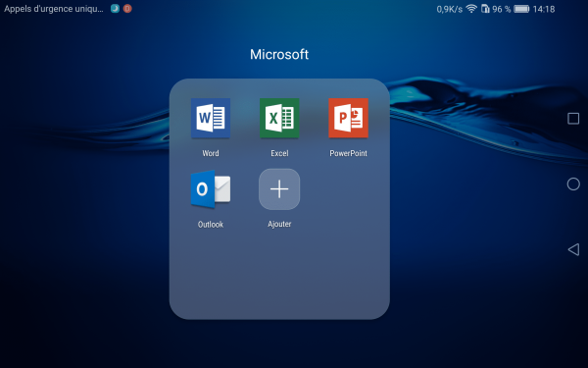588x368 pixels.
Task: Open the PowerPoint app
Action: [348, 118]
